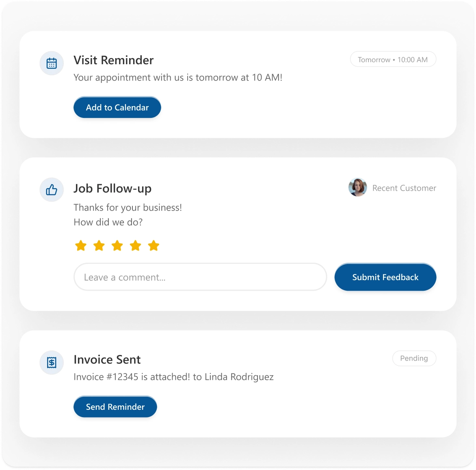The image size is (476, 470).
Task: Click the Recent Customer label
Action: point(404,188)
